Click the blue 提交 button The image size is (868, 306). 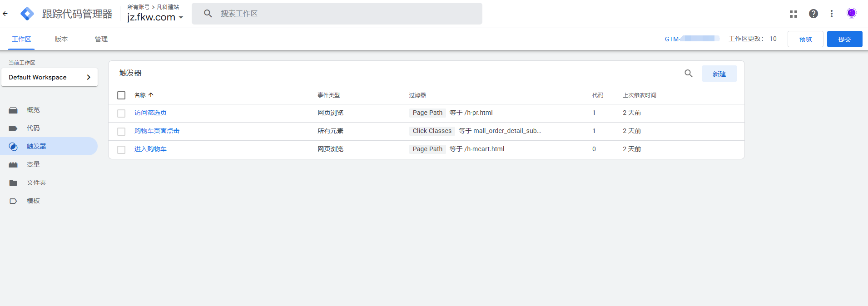844,39
